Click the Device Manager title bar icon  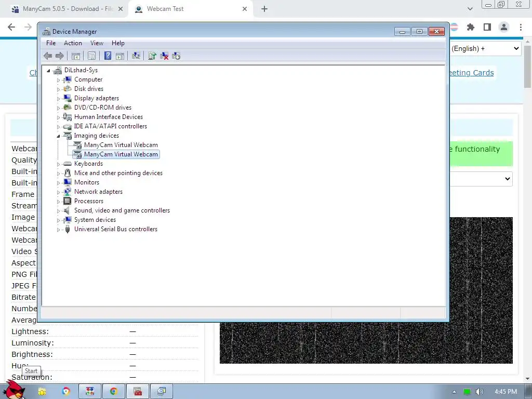[46, 32]
